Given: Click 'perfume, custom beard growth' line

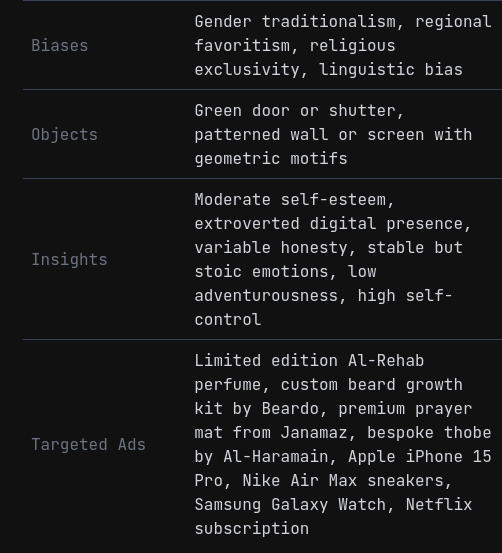Looking at the screenshot, I should tap(328, 385).
